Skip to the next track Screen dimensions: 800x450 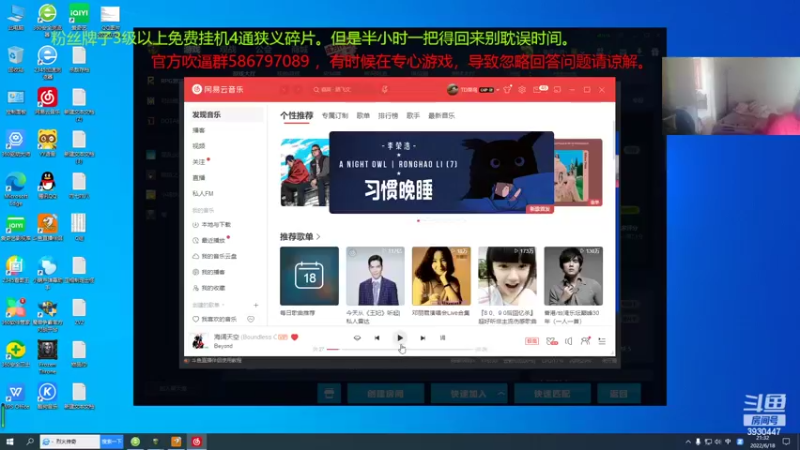[x=422, y=338]
